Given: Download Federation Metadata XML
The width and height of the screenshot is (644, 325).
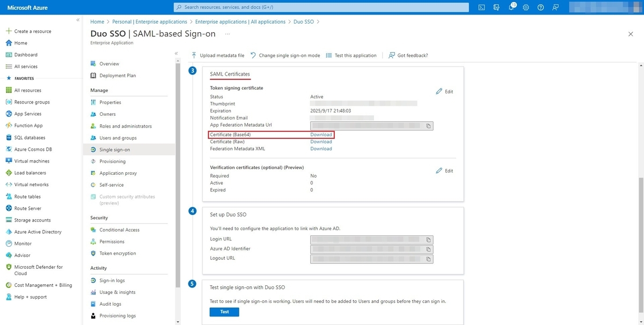Looking at the screenshot, I should pos(321,149).
